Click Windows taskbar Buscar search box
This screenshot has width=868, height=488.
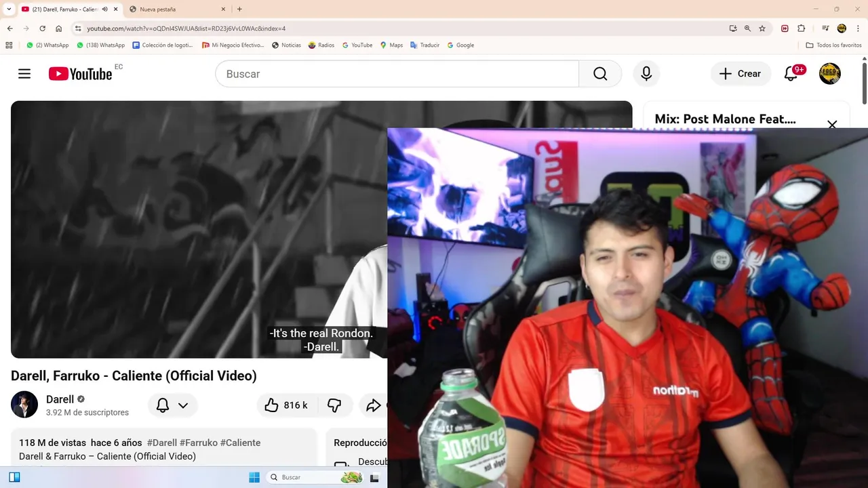pos(315,477)
